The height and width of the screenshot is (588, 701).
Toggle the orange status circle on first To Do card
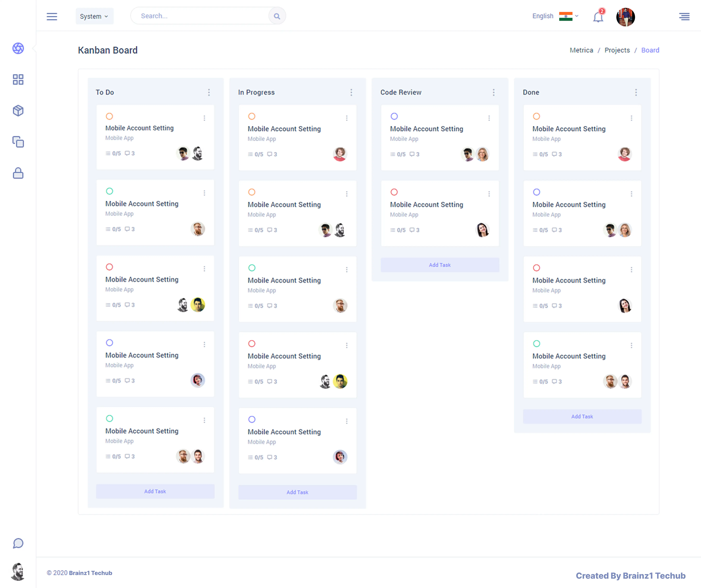point(109,116)
